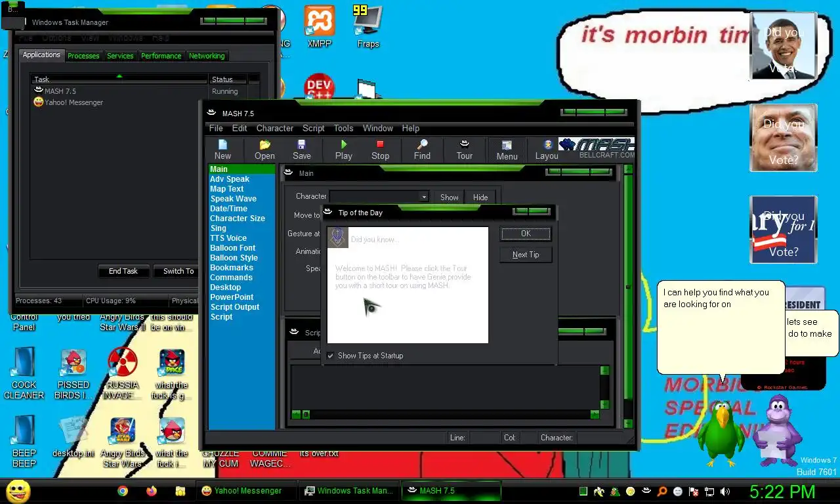The image size is (840, 504).
Task: Click the volume speaker tray icon
Action: click(x=725, y=491)
